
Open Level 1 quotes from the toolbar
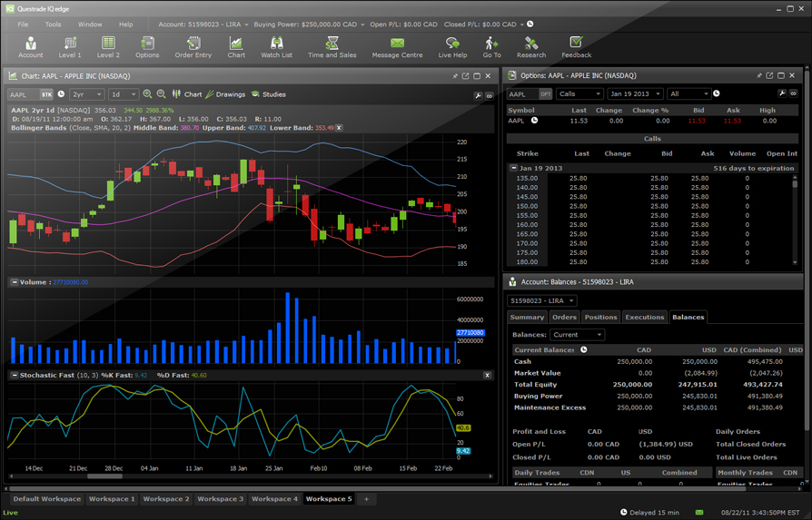(x=70, y=47)
